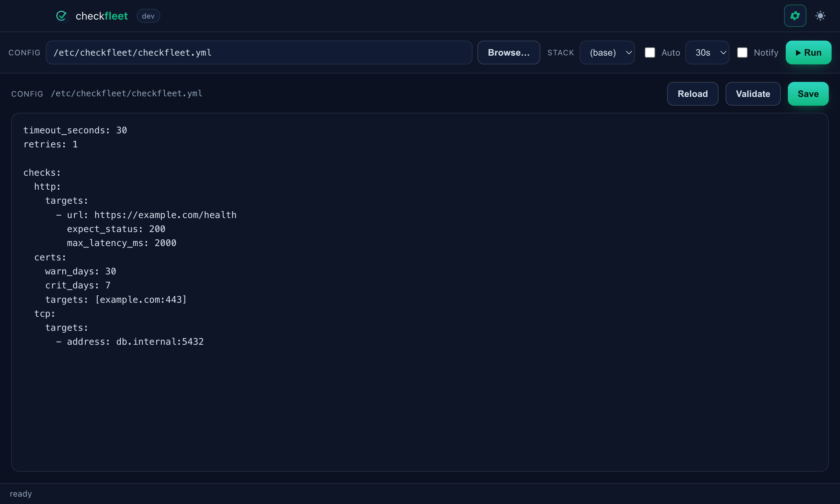Click the Reload button
Image resolution: width=840 pixels, height=504 pixels.
(692, 94)
